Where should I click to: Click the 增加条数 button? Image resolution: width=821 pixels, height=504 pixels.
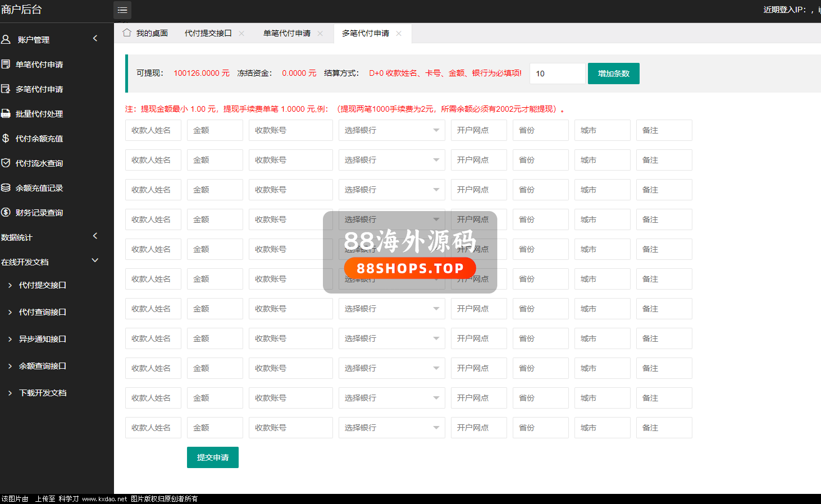click(x=613, y=74)
